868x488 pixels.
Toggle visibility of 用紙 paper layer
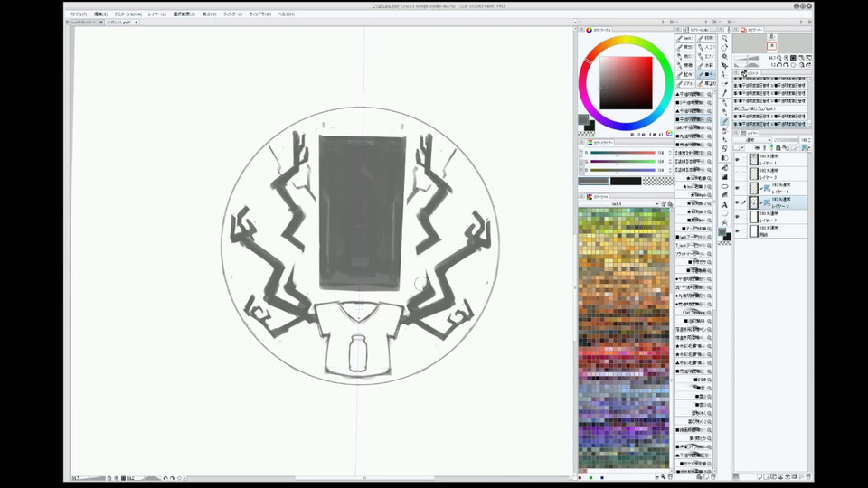[738, 231]
